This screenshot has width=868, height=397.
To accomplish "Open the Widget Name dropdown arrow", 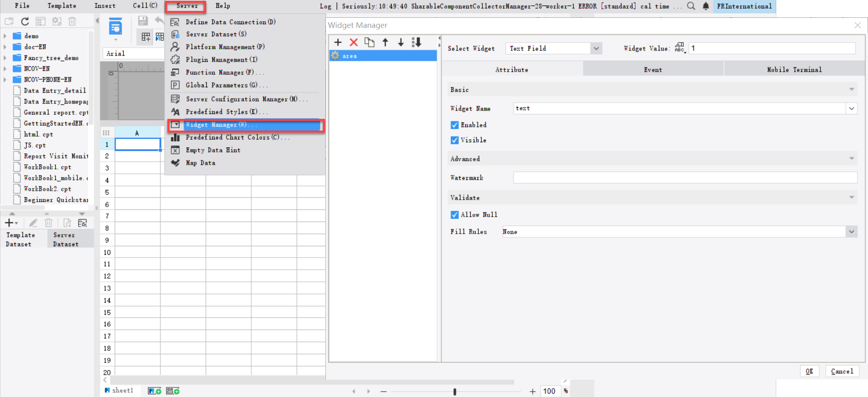I will (851, 108).
